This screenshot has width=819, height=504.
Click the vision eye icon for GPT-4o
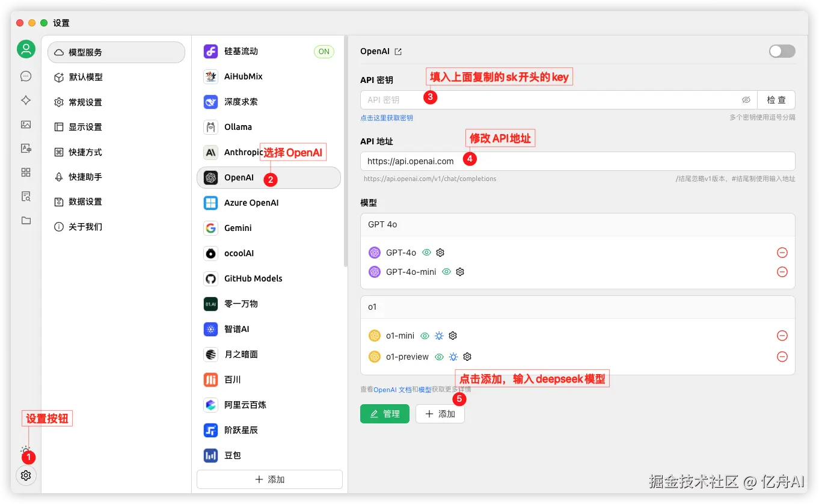(x=427, y=253)
